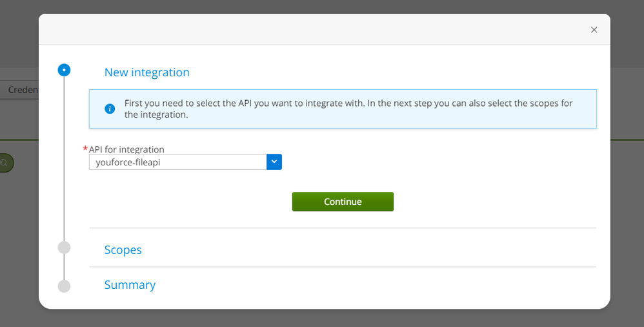Click the divider line above Scopes
644x327 pixels.
[x=342, y=228]
